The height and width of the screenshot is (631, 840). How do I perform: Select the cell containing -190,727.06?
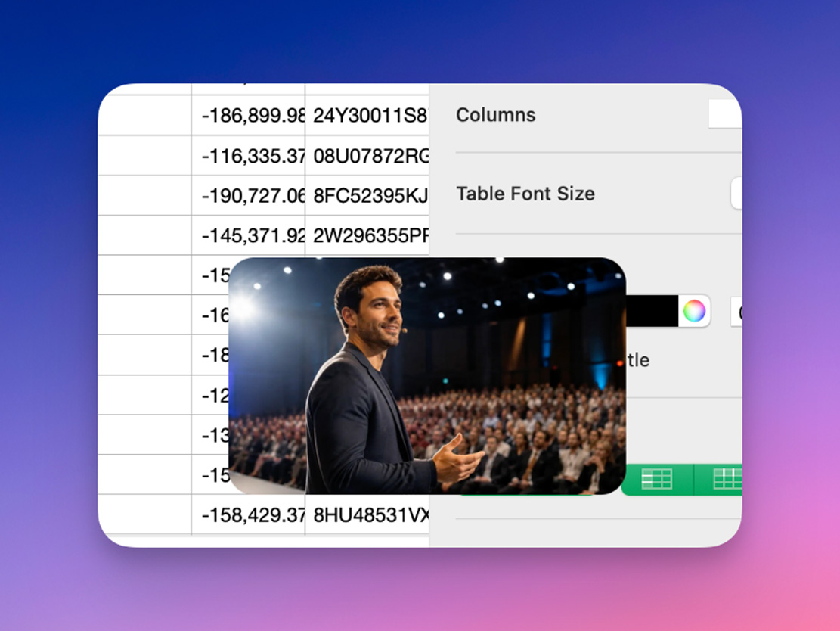tap(249, 196)
